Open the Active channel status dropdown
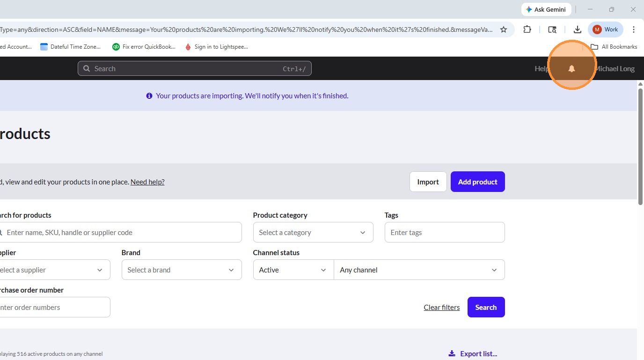This screenshot has width=644, height=360. (x=293, y=270)
